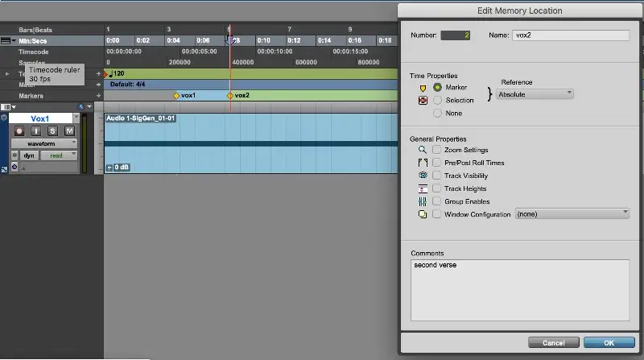The image size is (644, 360).
Task: Click the Track Visibility eye icon
Action: tap(422, 176)
